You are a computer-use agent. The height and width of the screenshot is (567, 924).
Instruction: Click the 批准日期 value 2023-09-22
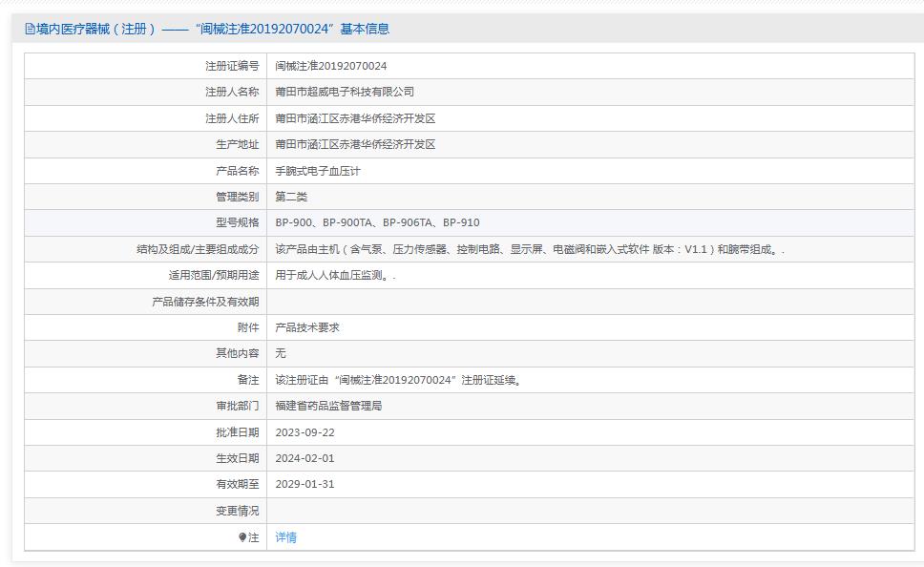(305, 432)
